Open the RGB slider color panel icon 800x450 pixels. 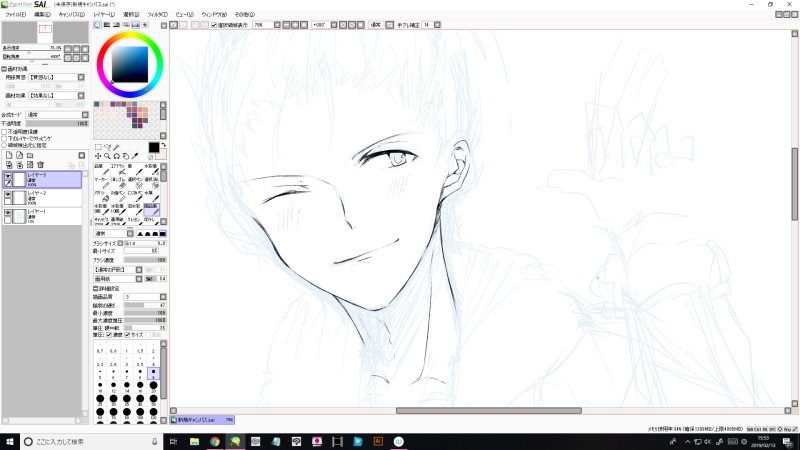tap(107, 24)
